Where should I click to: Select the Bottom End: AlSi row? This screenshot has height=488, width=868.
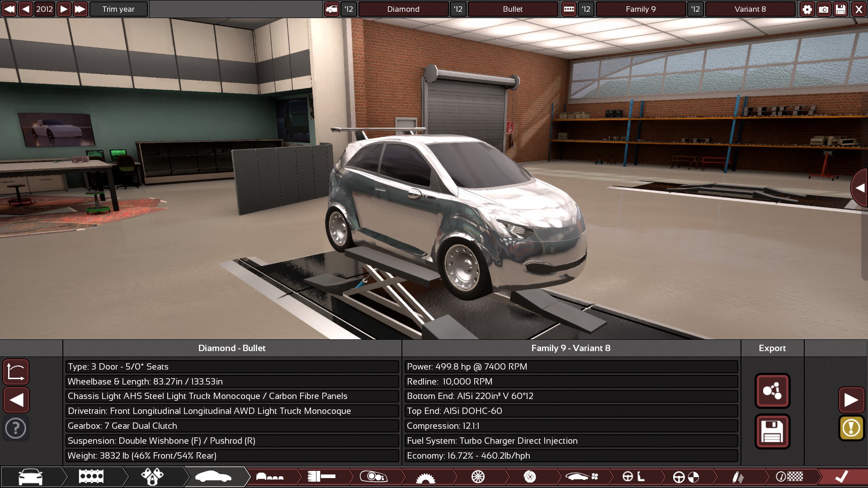pos(571,396)
